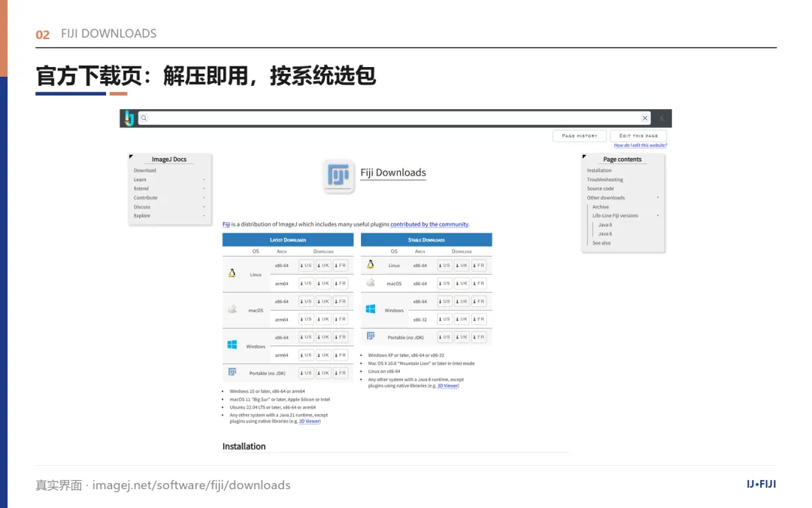Download latest Portable (no JDK) from UK mirror
This screenshot has height=508, width=812.
click(323, 373)
